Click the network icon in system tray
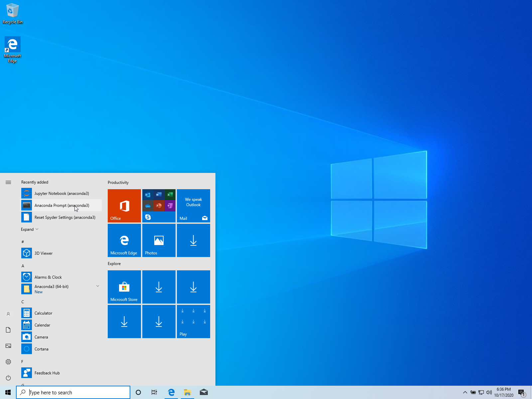 pyautogui.click(x=481, y=392)
